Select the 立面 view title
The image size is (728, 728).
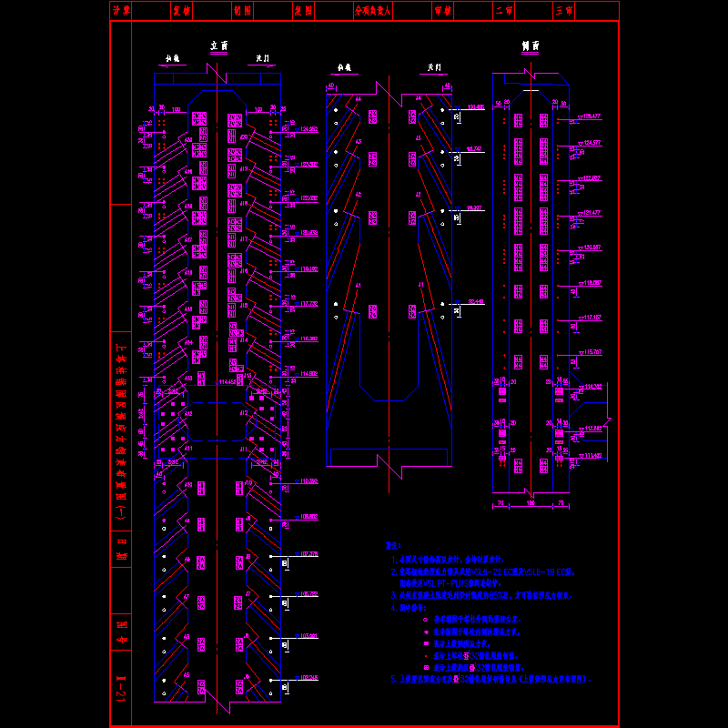click(x=218, y=45)
